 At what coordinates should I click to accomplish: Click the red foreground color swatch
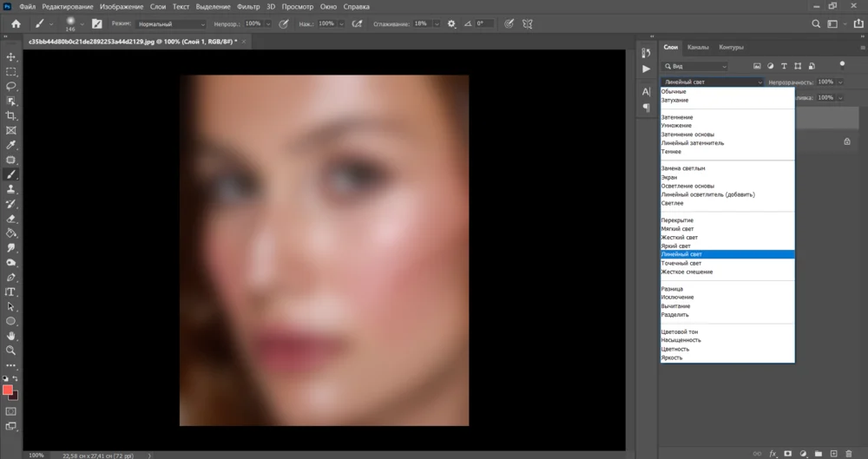click(x=8, y=390)
